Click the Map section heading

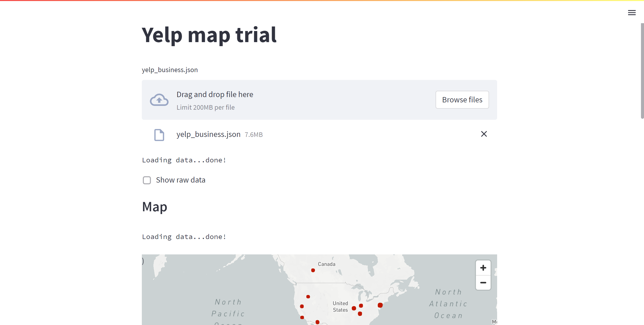[x=154, y=207]
